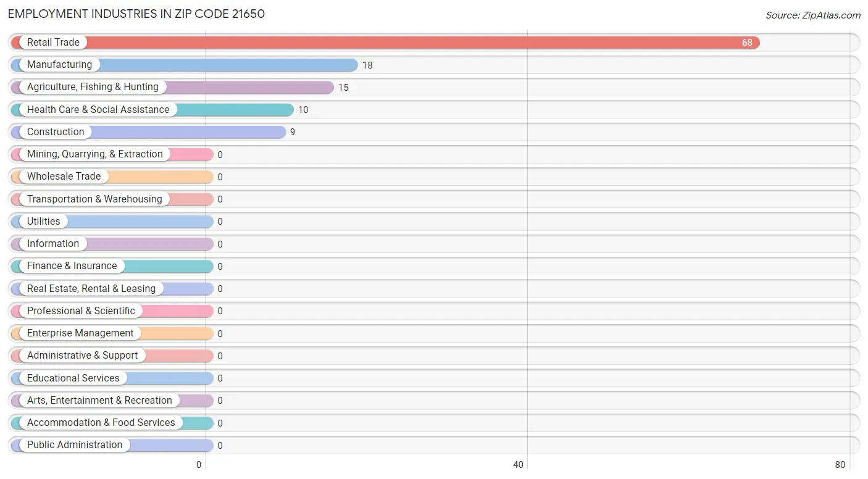Click the Construction value 9
This screenshot has width=868, height=479.
tap(293, 132)
